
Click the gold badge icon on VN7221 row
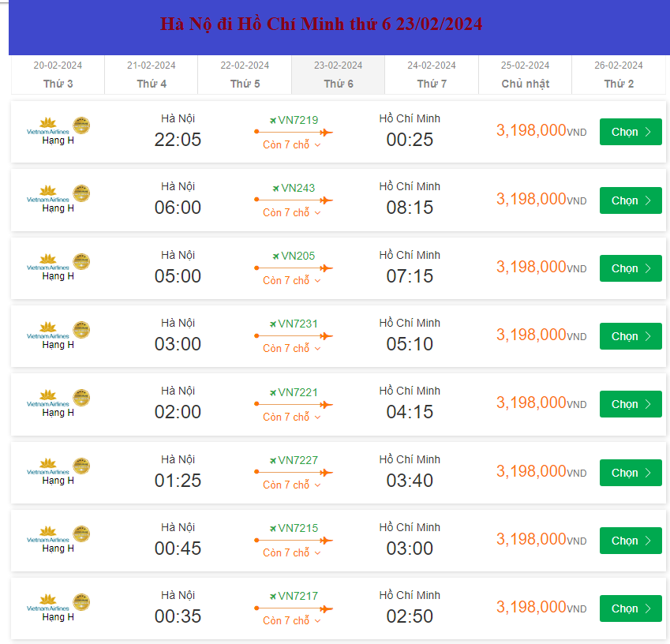(x=81, y=398)
